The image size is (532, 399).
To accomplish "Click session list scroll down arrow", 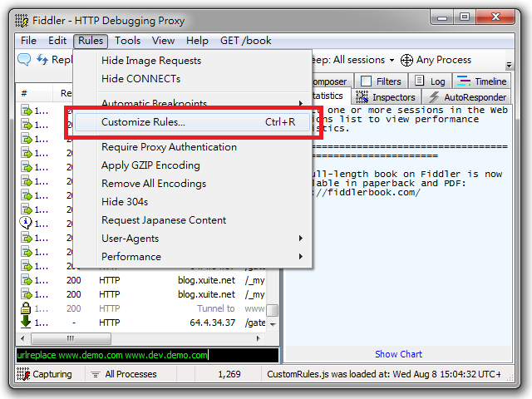I will coord(273,324).
